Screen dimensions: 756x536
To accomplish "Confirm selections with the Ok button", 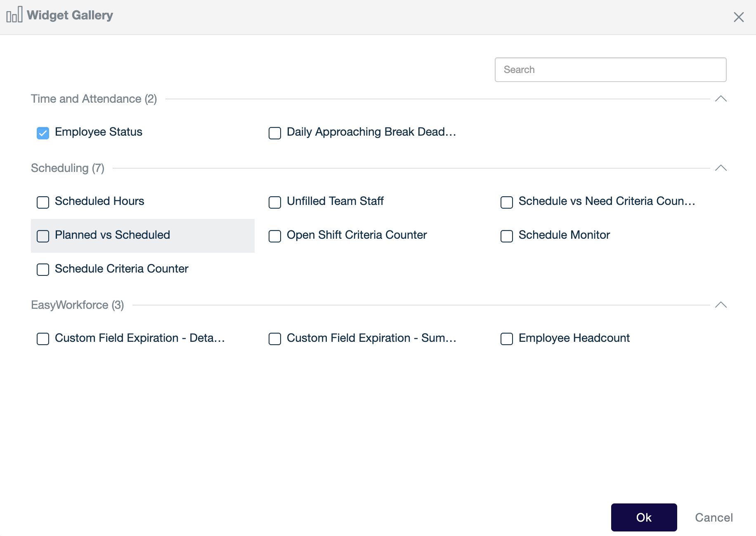I will coord(644,517).
